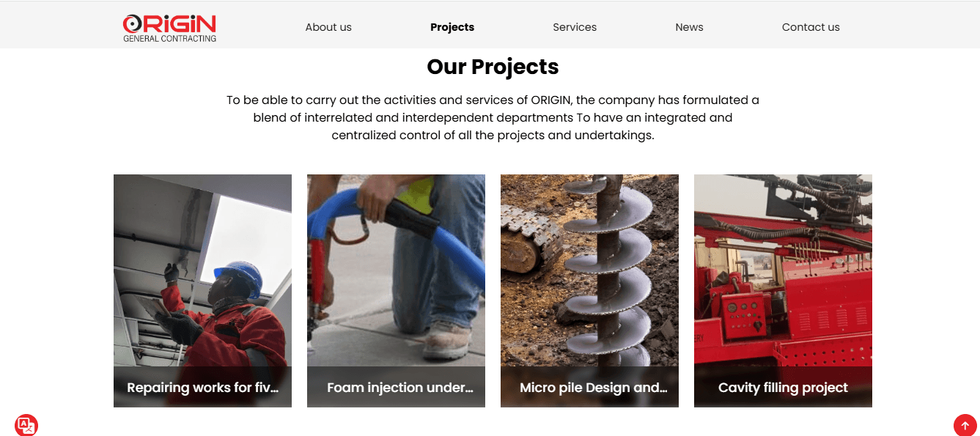Open 'Repairing works for fiv…' project title
Viewport: 980px width, 436px height.
203,388
